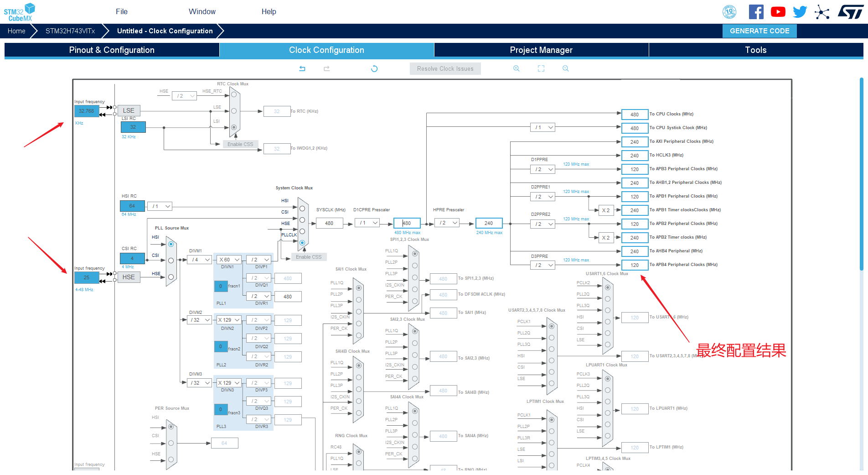
Task: Zoom in the clock diagram
Action: tap(517, 68)
